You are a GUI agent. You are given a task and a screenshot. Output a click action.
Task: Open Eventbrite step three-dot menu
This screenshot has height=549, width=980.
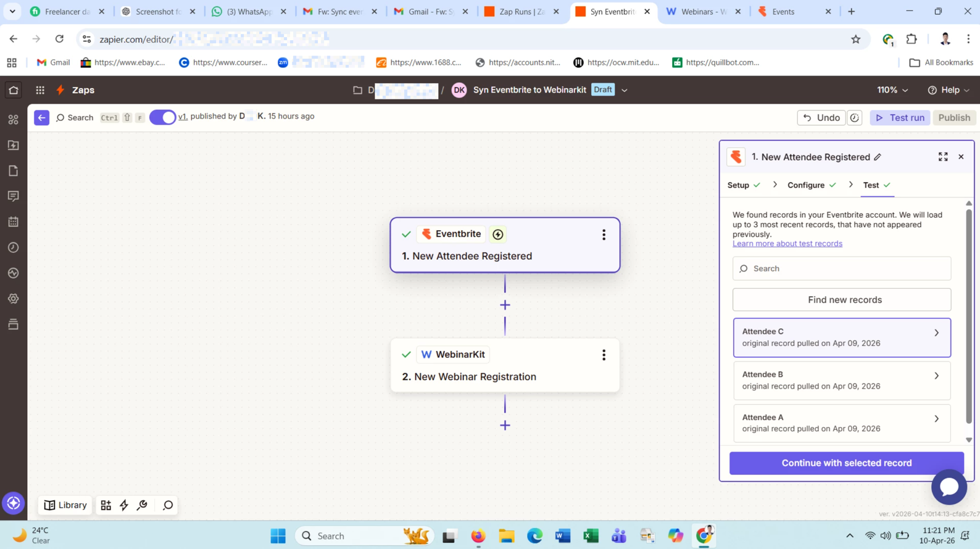point(604,234)
